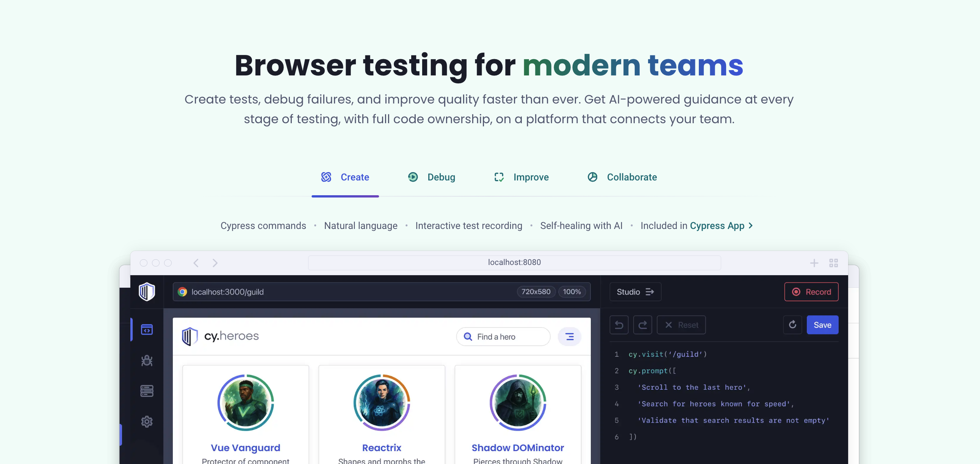This screenshot has width=980, height=464.
Task: Redo the Studio change
Action: [643, 325]
